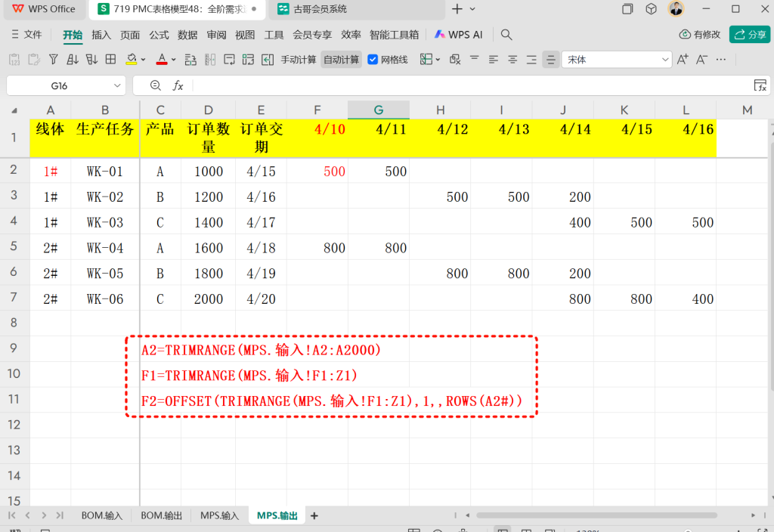
Task: Select column G header
Action: (379, 110)
